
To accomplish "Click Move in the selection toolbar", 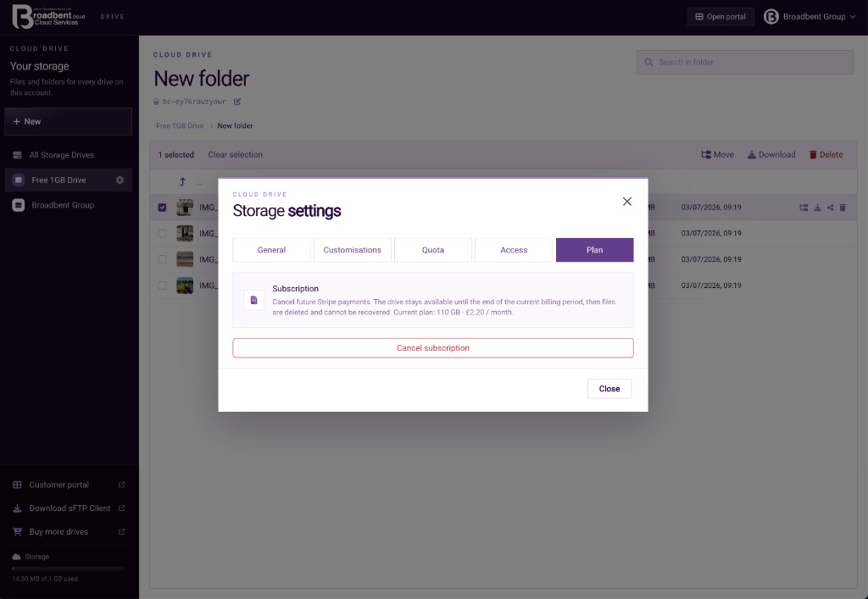I will tap(717, 155).
